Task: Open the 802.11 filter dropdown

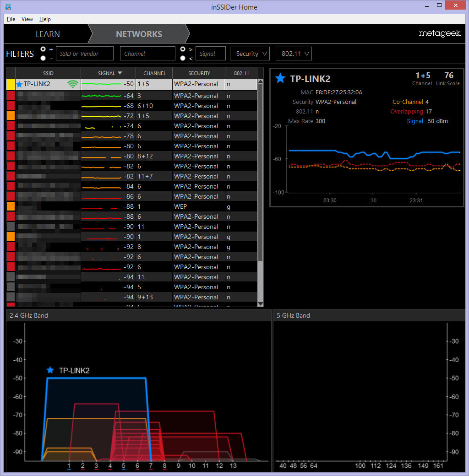Action: tap(294, 54)
